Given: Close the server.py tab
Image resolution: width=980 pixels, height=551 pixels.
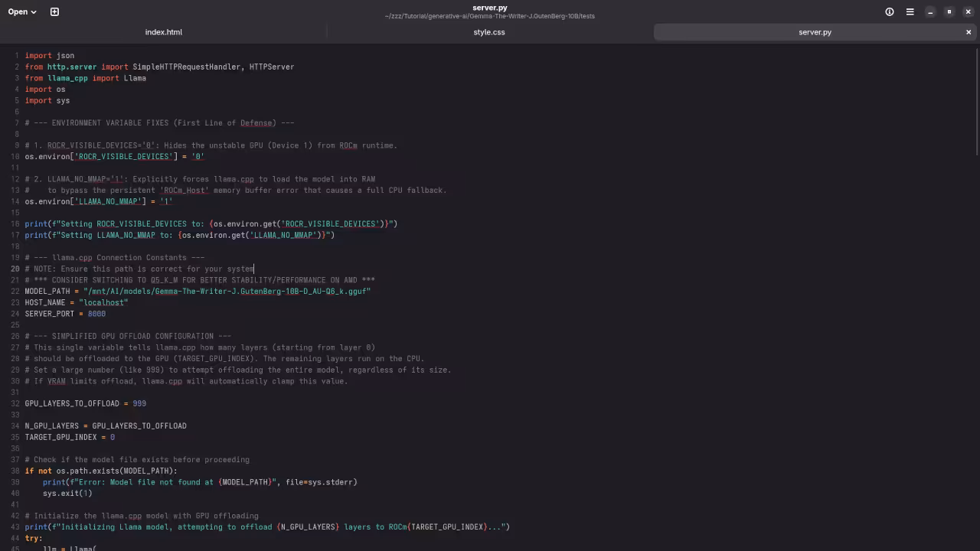Looking at the screenshot, I should tap(969, 32).
